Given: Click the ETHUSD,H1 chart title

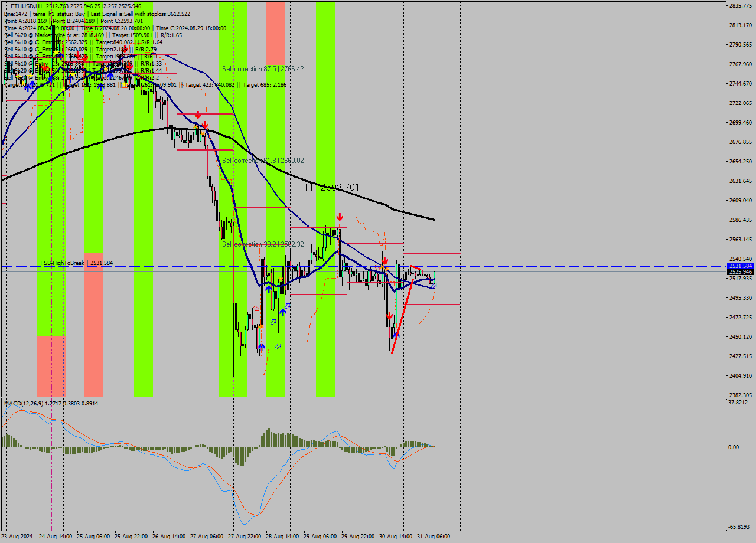Looking at the screenshot, I should click(x=27, y=6).
